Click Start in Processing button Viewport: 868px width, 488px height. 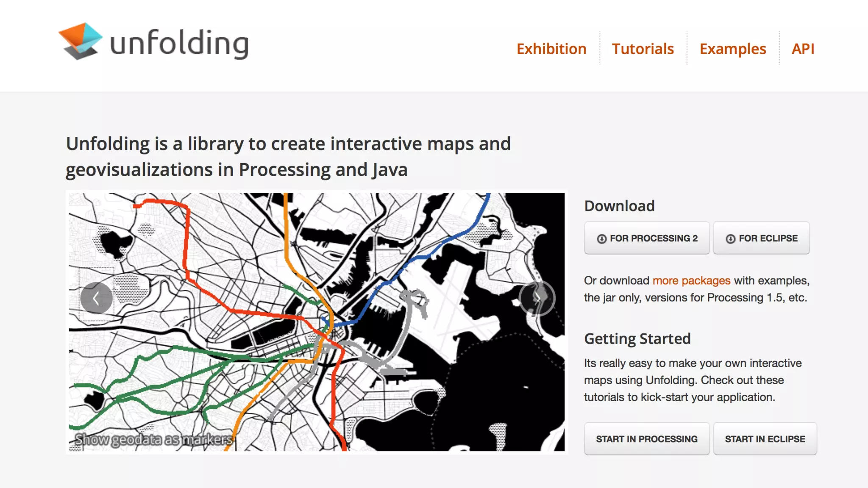(x=647, y=439)
